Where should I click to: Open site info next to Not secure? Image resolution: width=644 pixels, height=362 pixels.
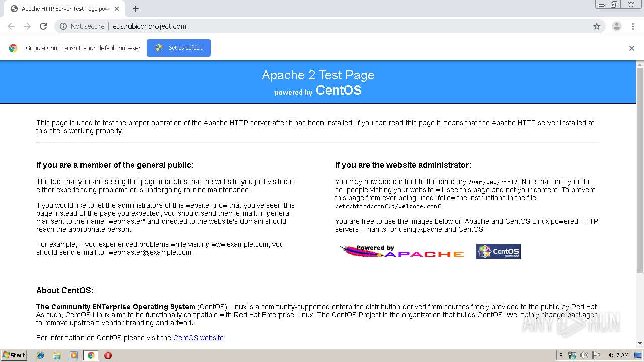coord(63,26)
